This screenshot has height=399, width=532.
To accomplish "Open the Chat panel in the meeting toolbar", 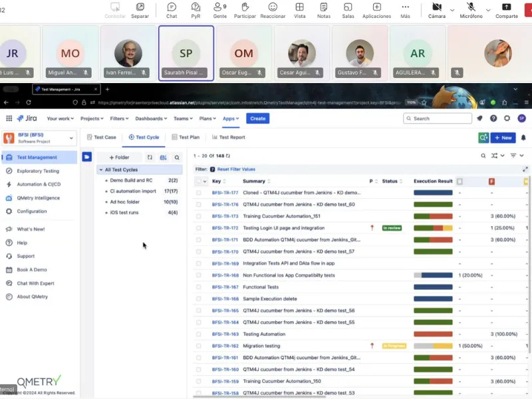I will point(171,9).
